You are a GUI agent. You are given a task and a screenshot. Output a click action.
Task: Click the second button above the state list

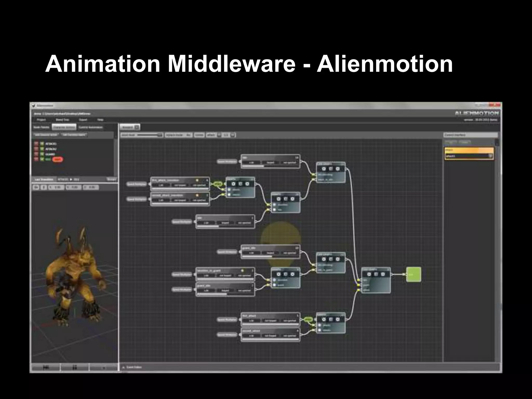click(74, 135)
